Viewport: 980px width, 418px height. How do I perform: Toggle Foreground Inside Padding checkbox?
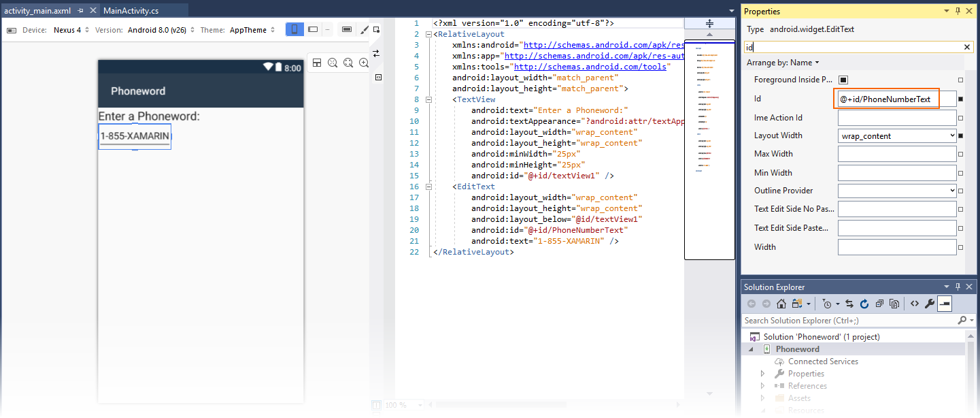[x=843, y=80]
